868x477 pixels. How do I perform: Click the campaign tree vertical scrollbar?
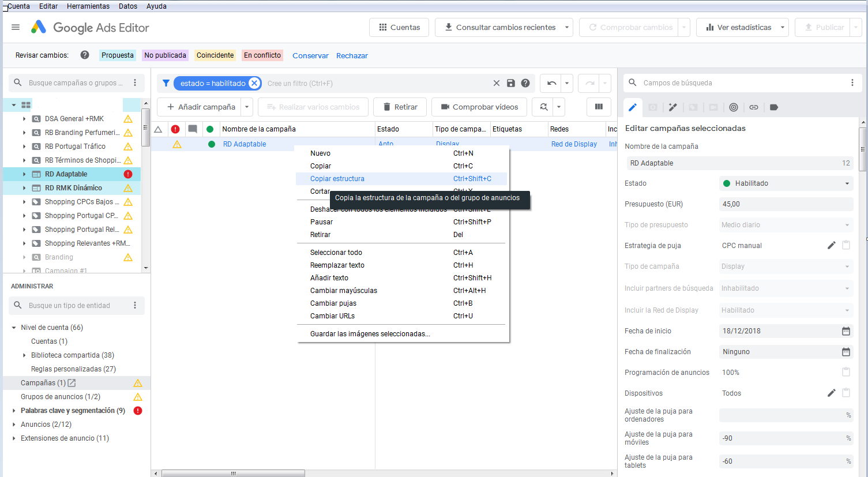(146, 128)
